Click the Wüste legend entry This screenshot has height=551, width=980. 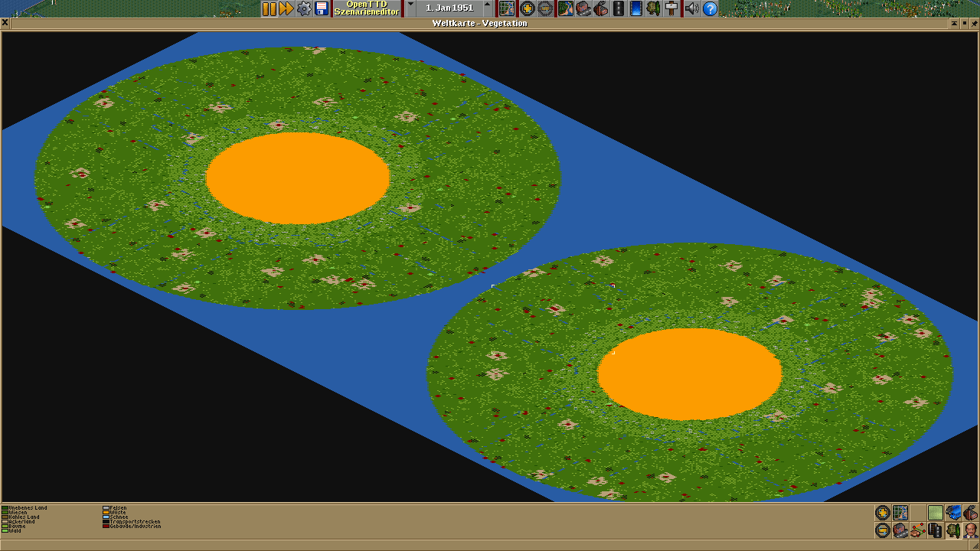point(114,513)
